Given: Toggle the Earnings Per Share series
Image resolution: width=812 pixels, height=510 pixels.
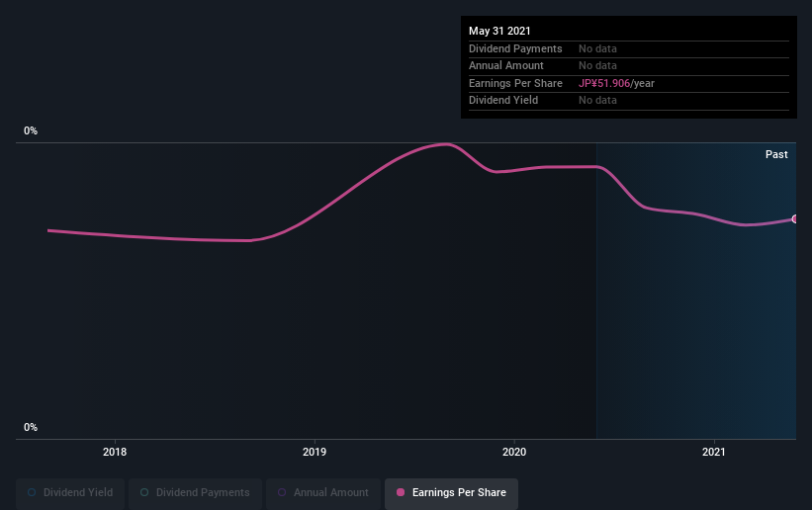Looking at the screenshot, I should (x=451, y=492).
